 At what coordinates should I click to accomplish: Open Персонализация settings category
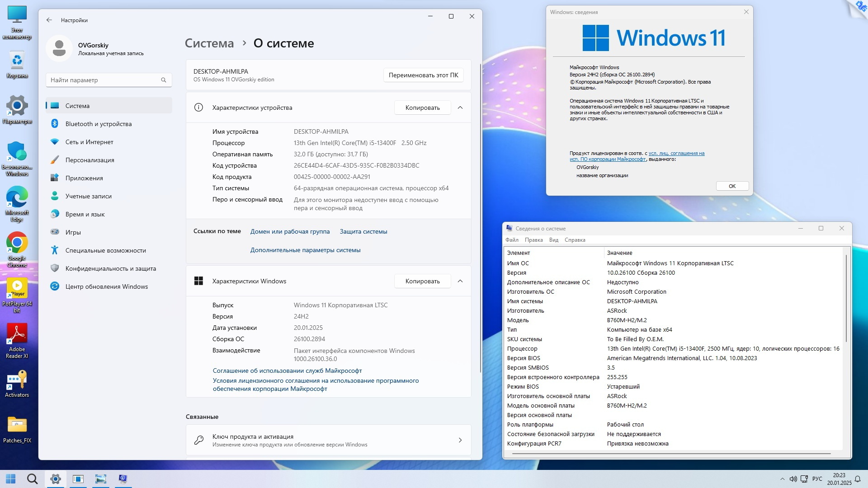coord(90,160)
